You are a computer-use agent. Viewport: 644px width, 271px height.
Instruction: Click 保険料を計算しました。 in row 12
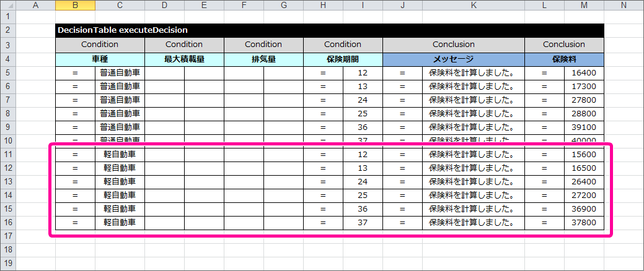click(474, 168)
